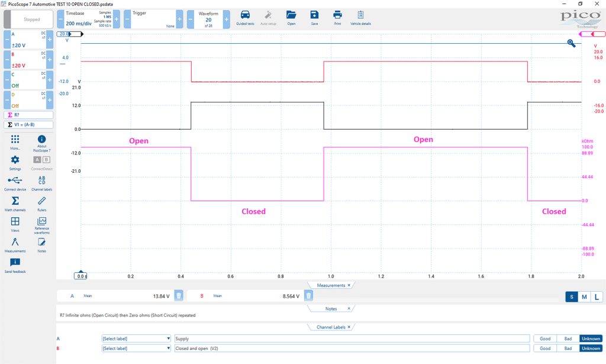Open channel D Off settings
This screenshot has height=364, width=606.
28,99
